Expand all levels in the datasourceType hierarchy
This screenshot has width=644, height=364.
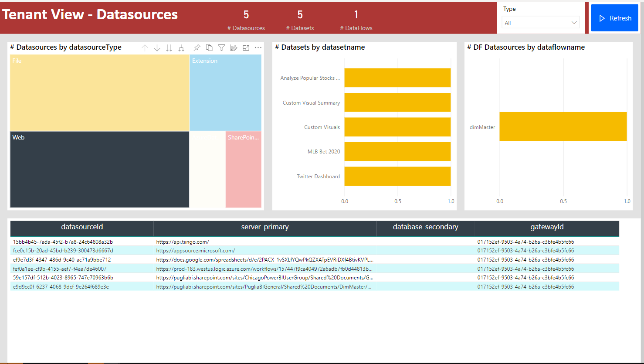(181, 48)
